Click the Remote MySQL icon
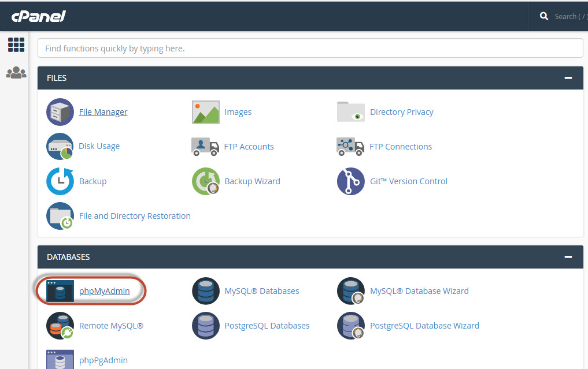Image resolution: width=588 pixels, height=369 pixels. point(60,326)
